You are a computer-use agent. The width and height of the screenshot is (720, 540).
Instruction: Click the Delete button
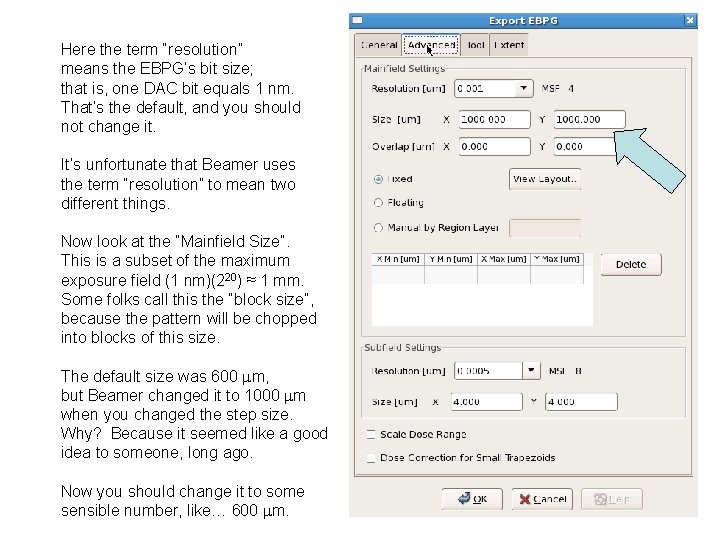click(x=631, y=265)
